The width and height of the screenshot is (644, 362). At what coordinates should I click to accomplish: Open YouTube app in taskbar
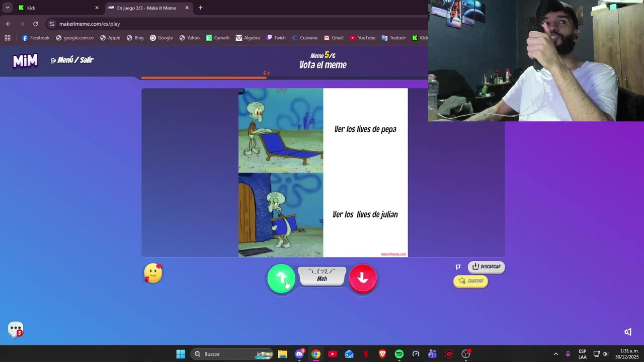[333, 354]
